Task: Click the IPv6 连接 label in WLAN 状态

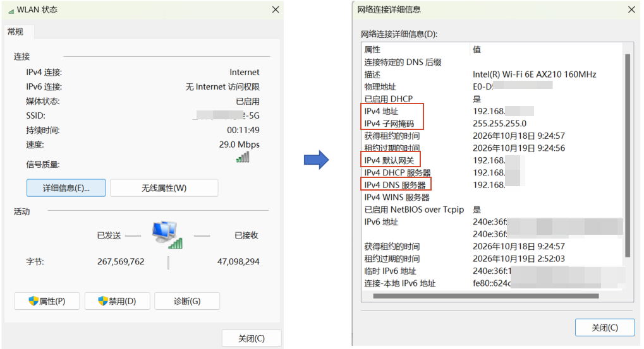Action: coord(44,86)
